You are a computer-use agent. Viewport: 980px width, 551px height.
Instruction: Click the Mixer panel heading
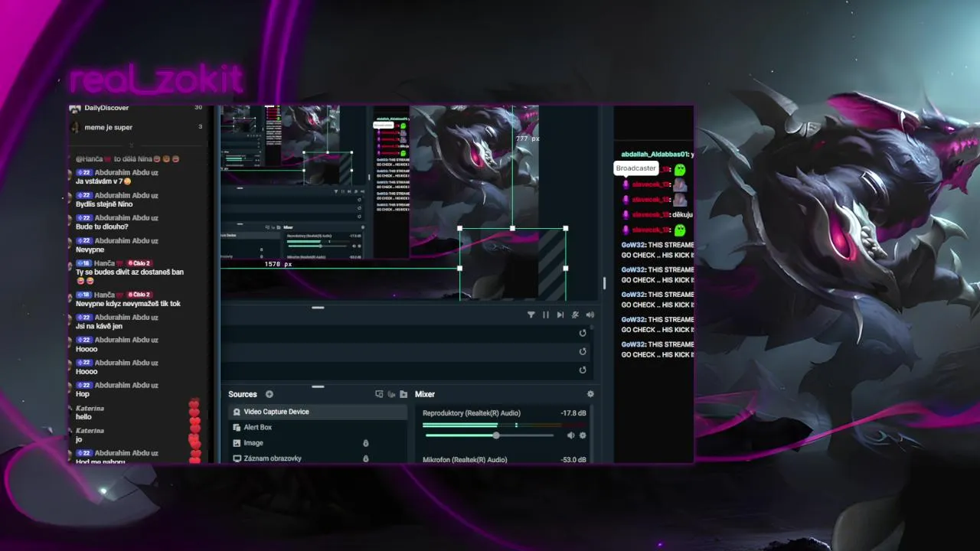tap(425, 394)
